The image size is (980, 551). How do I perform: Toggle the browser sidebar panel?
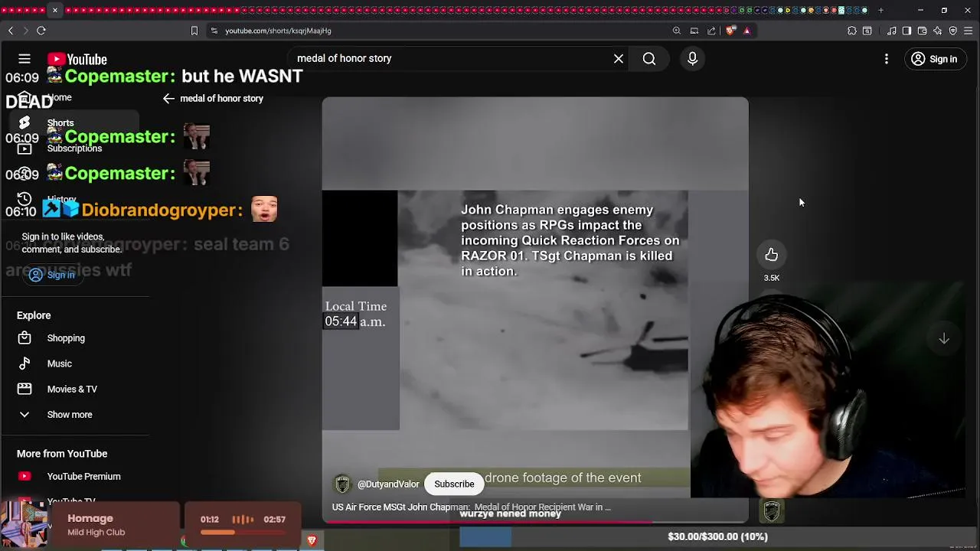click(907, 31)
